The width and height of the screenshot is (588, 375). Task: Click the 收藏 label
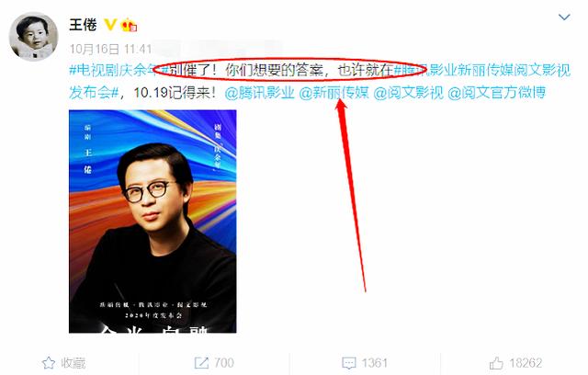[73, 363]
